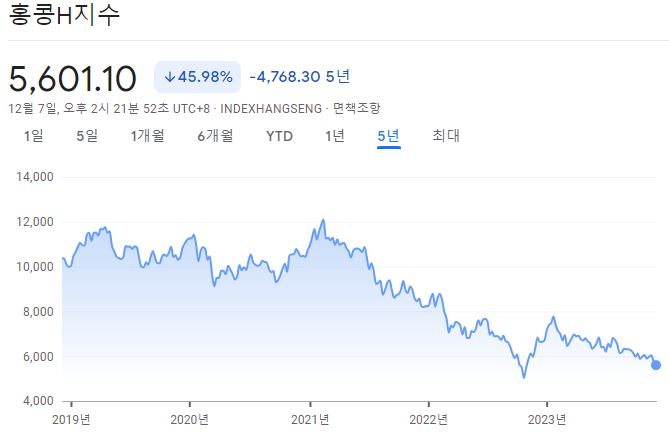The image size is (669, 437).
Task: Click the blue endpoint dot on the chart line
Action: 656,365
